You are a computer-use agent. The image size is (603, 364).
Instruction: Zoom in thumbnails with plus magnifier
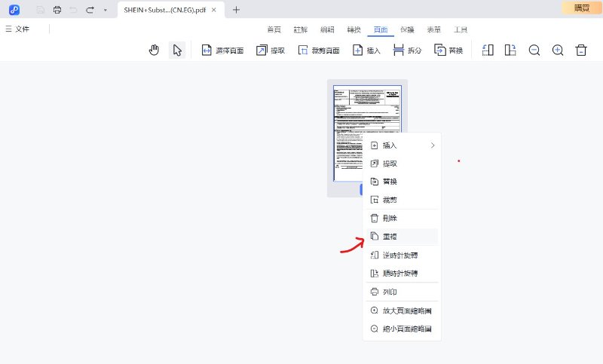tap(558, 50)
